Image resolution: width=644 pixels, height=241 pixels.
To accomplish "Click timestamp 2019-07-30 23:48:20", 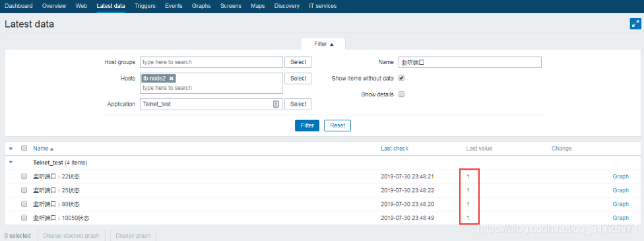I will [x=407, y=204].
